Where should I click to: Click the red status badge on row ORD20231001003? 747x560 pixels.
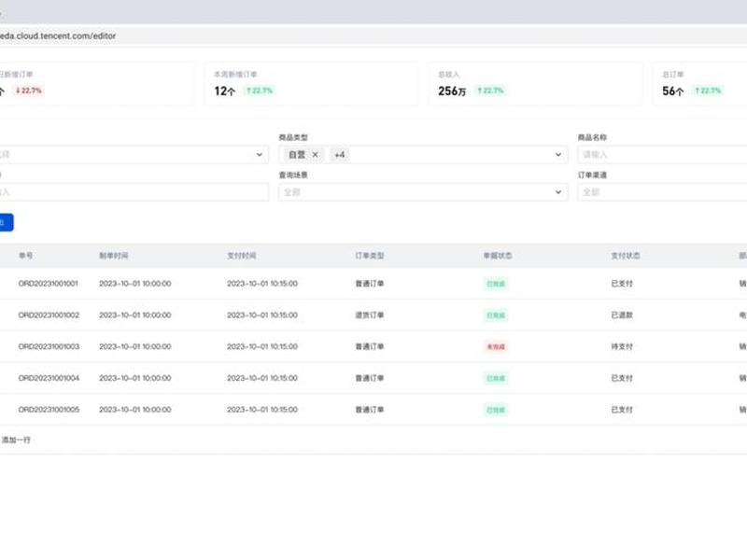click(496, 346)
